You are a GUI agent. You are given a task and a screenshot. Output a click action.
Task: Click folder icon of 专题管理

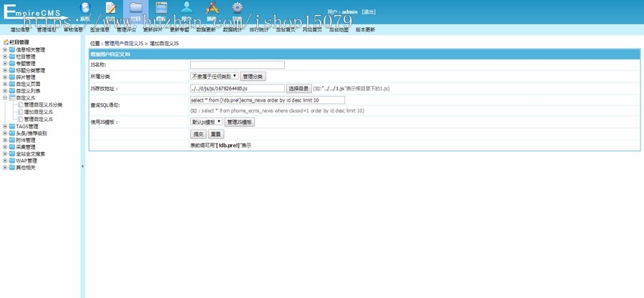[x=12, y=64]
